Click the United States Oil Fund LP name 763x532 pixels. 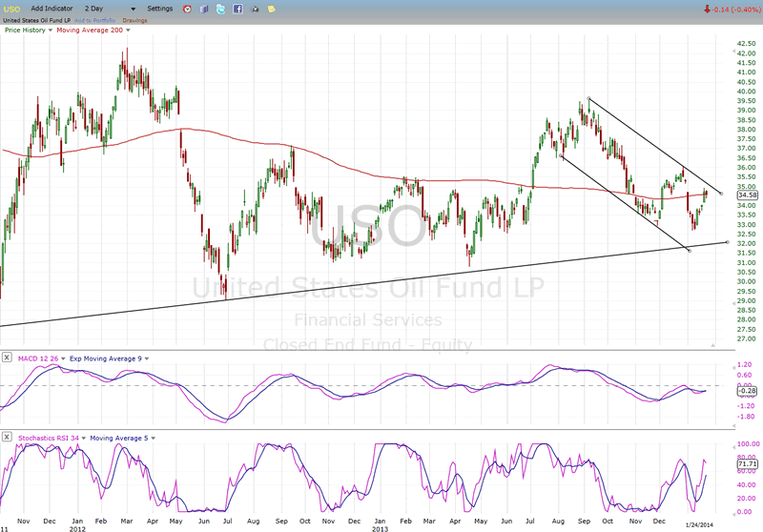coord(37,20)
